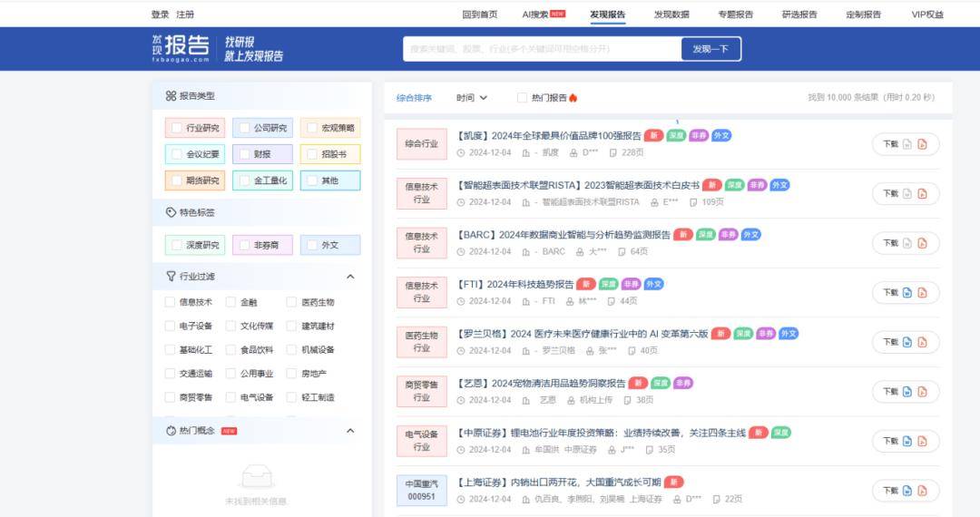Viewport: 980px width, 517px height.
Task: Click the 下载 button for the 凯度 report
Action: (x=906, y=144)
